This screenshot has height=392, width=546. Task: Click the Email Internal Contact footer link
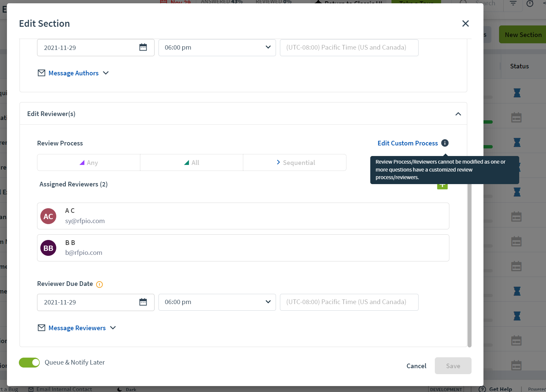64,389
